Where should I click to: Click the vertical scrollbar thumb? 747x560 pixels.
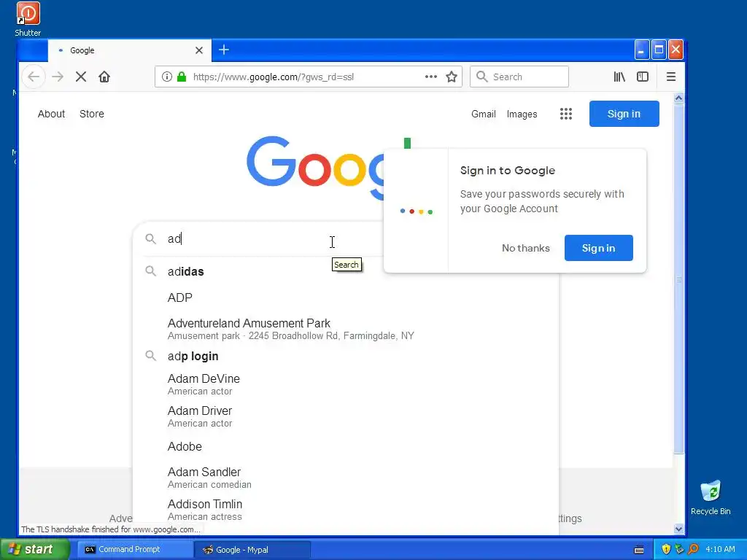(x=678, y=279)
